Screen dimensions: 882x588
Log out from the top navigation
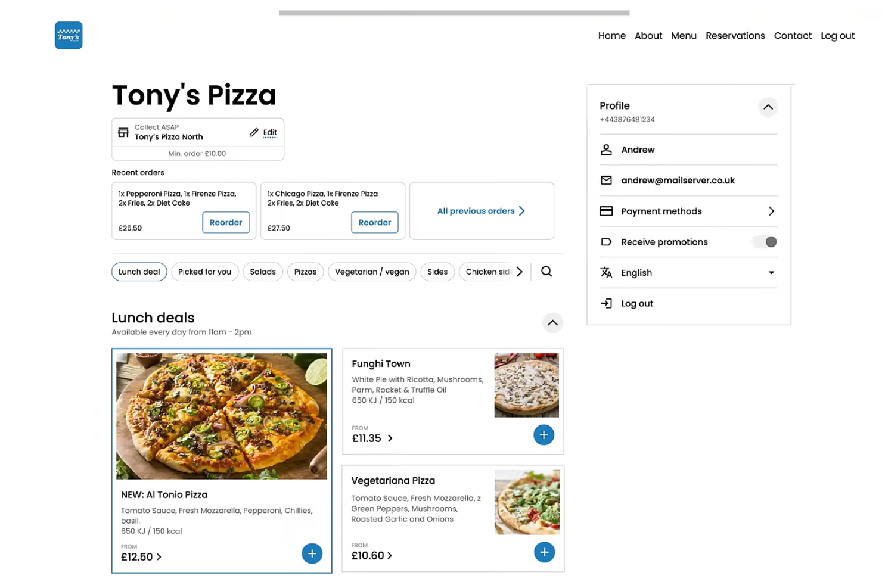coord(837,36)
